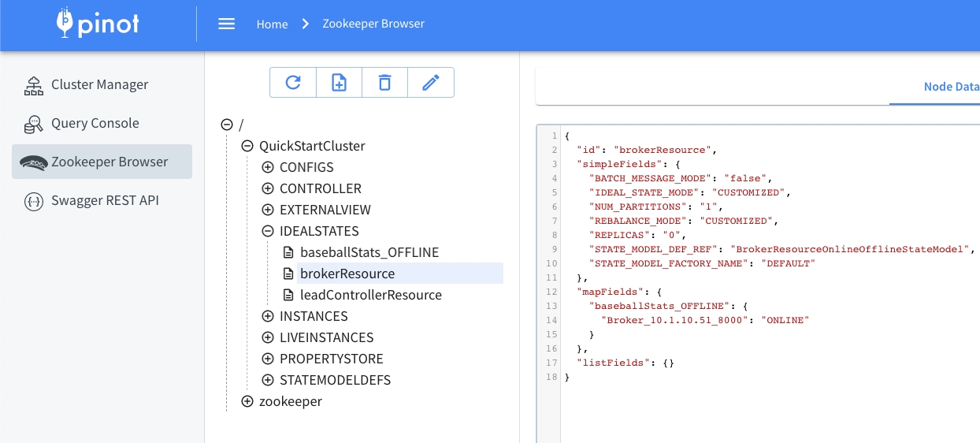Go to Home breadcrumb link
This screenshot has width=980, height=443.
point(272,24)
